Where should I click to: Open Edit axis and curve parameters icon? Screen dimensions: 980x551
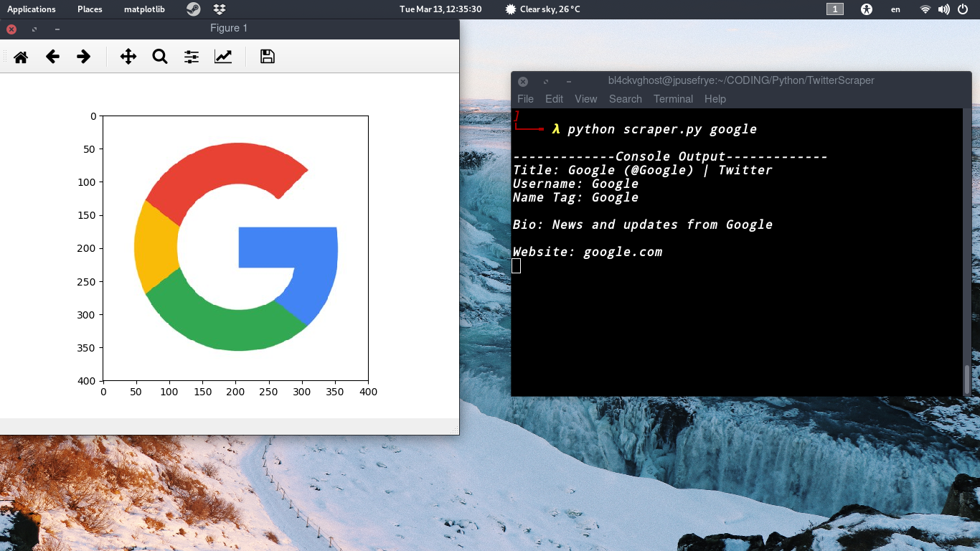tap(223, 57)
